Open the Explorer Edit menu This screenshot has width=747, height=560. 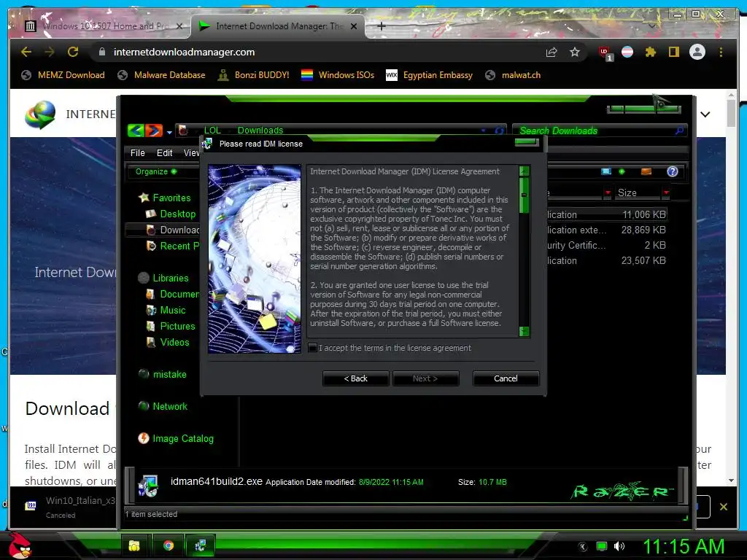(164, 153)
